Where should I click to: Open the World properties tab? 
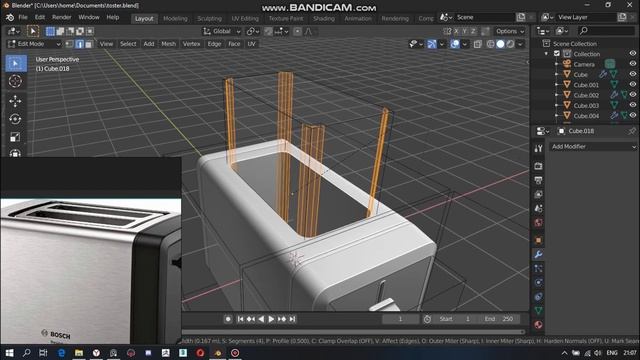pyautogui.click(x=538, y=223)
